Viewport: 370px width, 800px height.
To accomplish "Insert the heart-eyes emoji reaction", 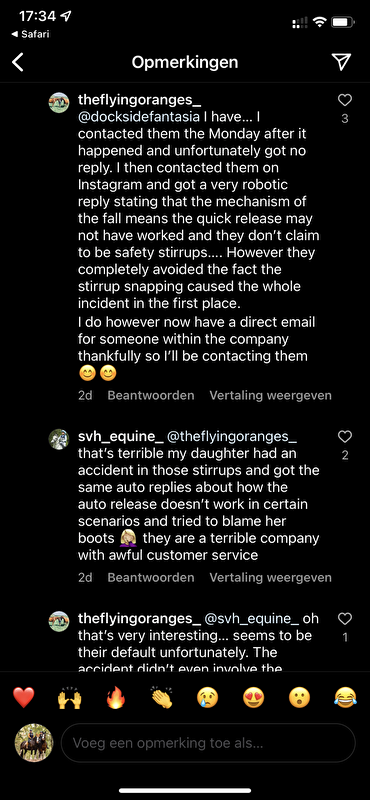I will click(254, 697).
